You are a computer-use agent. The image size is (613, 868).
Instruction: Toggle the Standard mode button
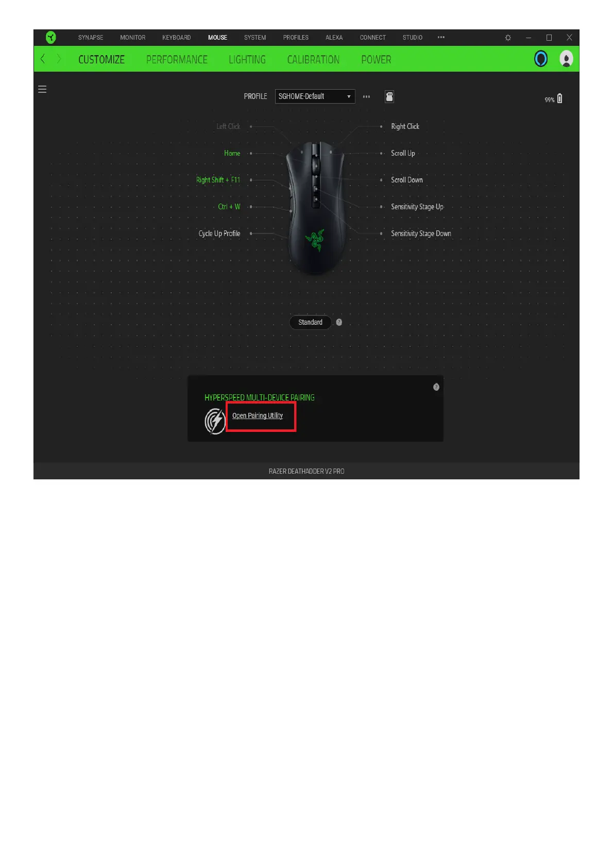pyautogui.click(x=310, y=322)
